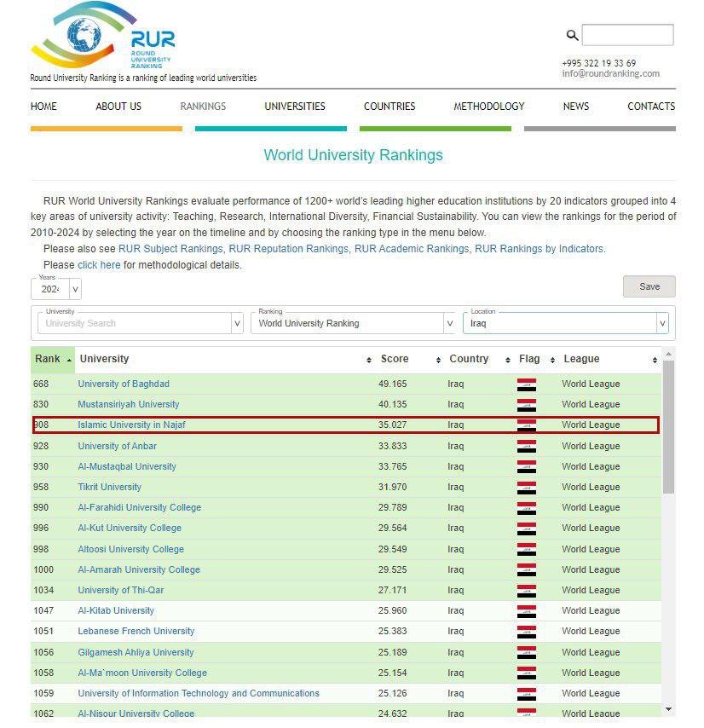Open RUR Subject Rankings link

tap(170, 249)
